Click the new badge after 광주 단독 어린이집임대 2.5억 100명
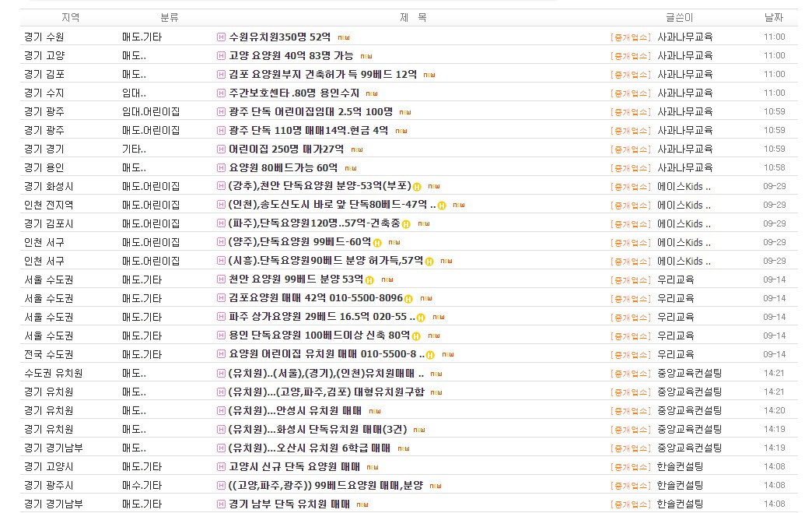Screen dimensions: 812x513 [x=405, y=112]
